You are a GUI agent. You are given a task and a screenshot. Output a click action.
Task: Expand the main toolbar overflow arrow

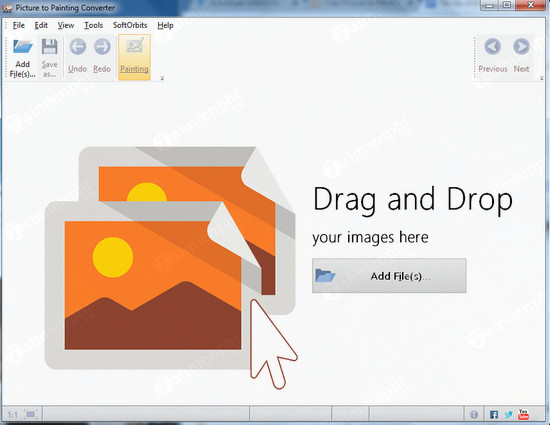pos(162,78)
